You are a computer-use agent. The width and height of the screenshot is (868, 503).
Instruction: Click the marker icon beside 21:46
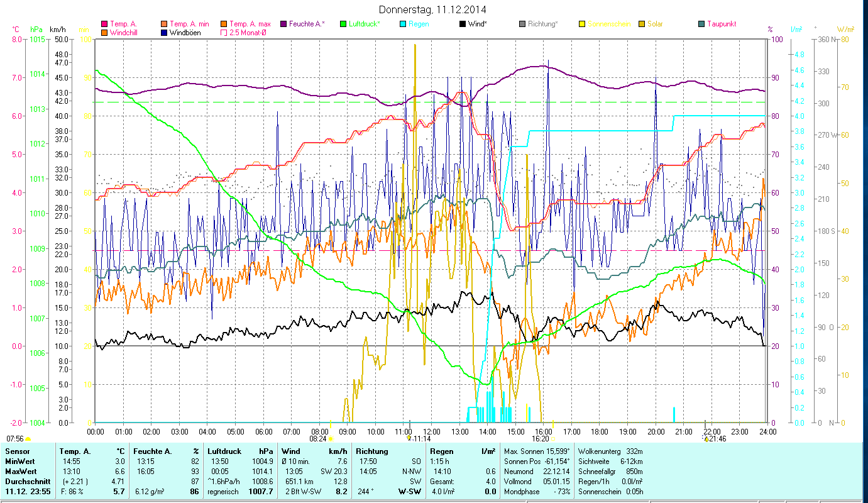tap(706, 439)
